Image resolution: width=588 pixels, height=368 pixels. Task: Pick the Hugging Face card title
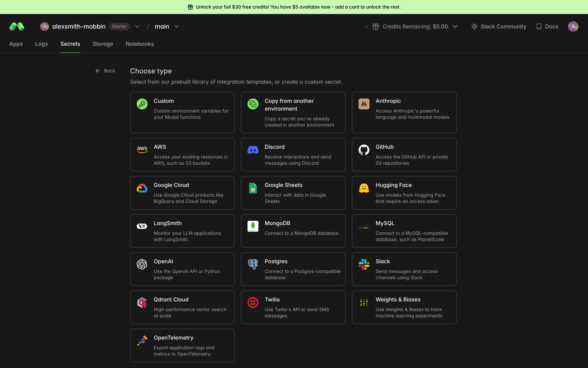394,185
